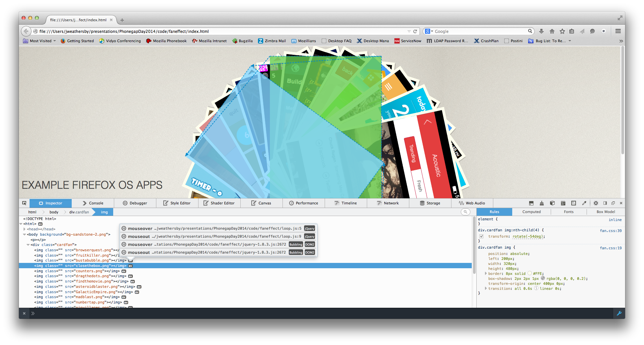Click the search magnifier in the Google box

[x=530, y=31]
